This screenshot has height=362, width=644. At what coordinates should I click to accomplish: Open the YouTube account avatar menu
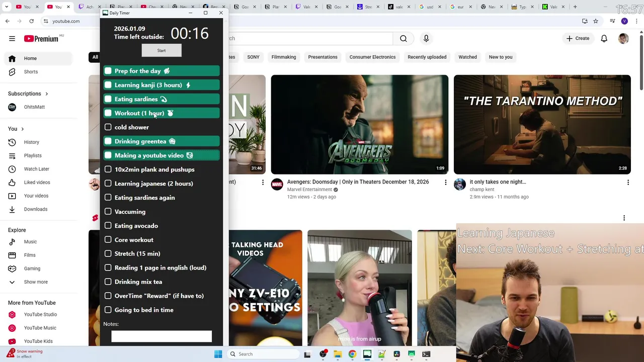(623, 38)
